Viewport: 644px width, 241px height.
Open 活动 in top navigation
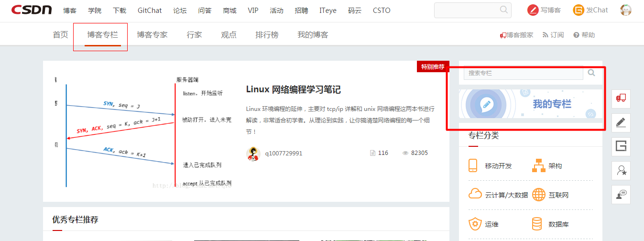pos(276,10)
